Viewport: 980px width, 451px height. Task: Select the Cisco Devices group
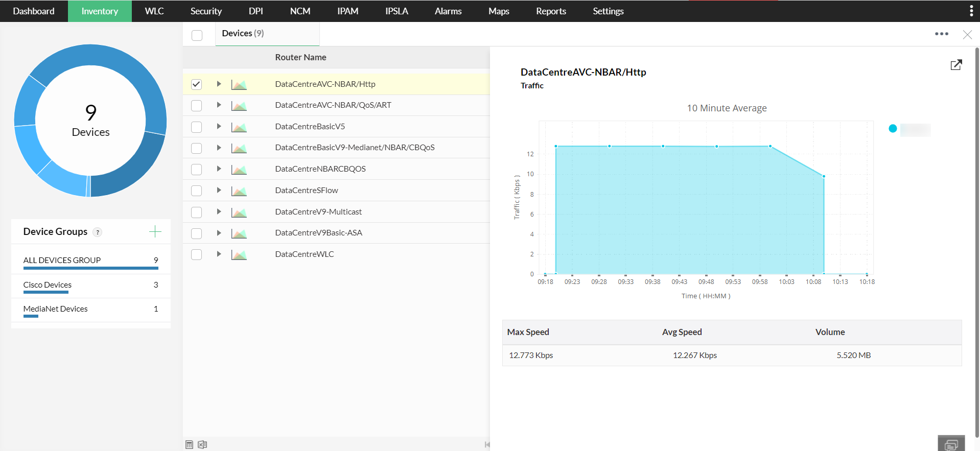tap(48, 285)
